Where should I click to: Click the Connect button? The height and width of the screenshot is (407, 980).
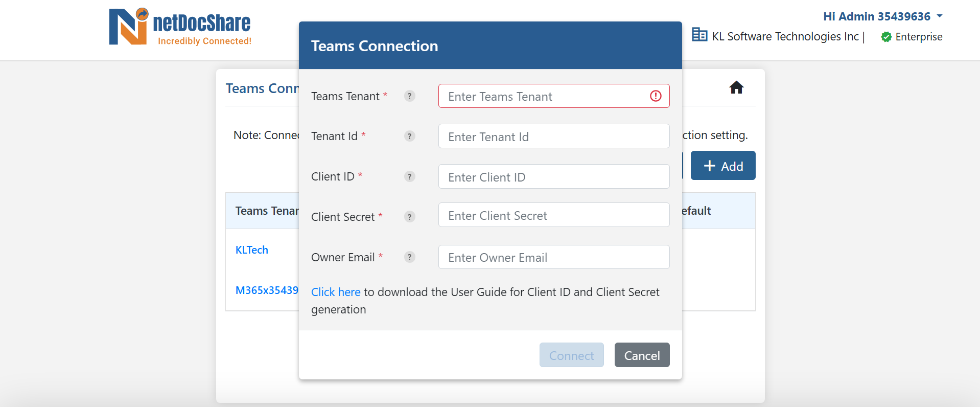pyautogui.click(x=571, y=355)
